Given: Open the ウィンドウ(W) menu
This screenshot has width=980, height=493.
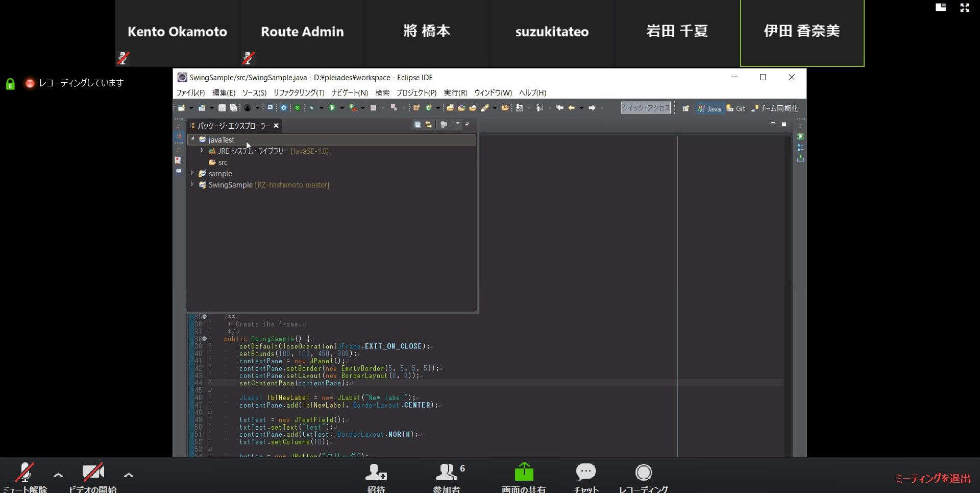Looking at the screenshot, I should [493, 93].
